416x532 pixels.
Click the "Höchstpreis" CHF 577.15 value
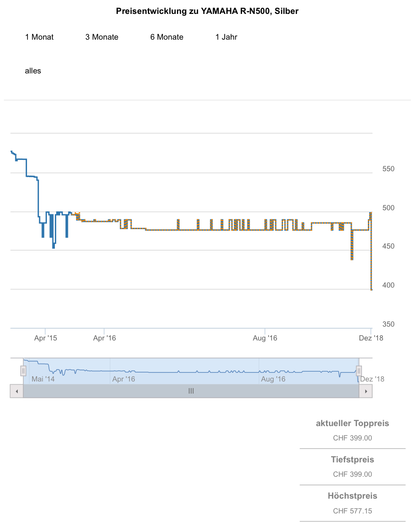point(352,511)
